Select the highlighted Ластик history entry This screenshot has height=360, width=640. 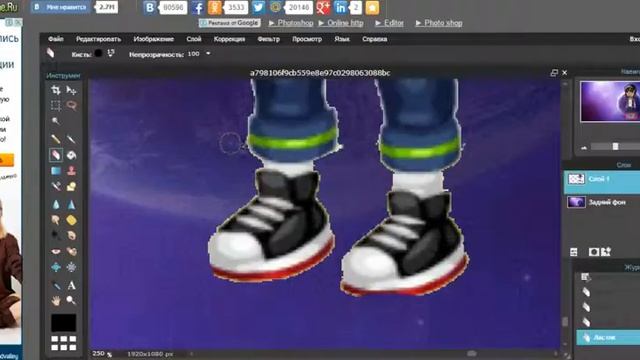pos(608,338)
